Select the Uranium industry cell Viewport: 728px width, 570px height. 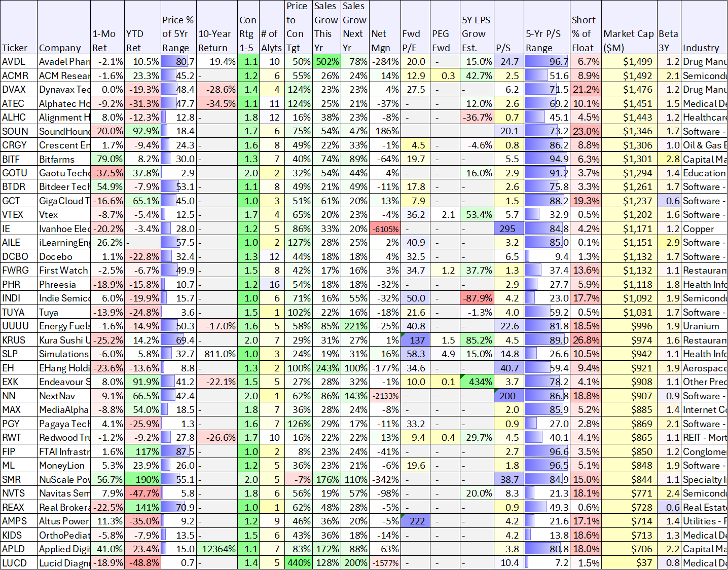click(705, 326)
